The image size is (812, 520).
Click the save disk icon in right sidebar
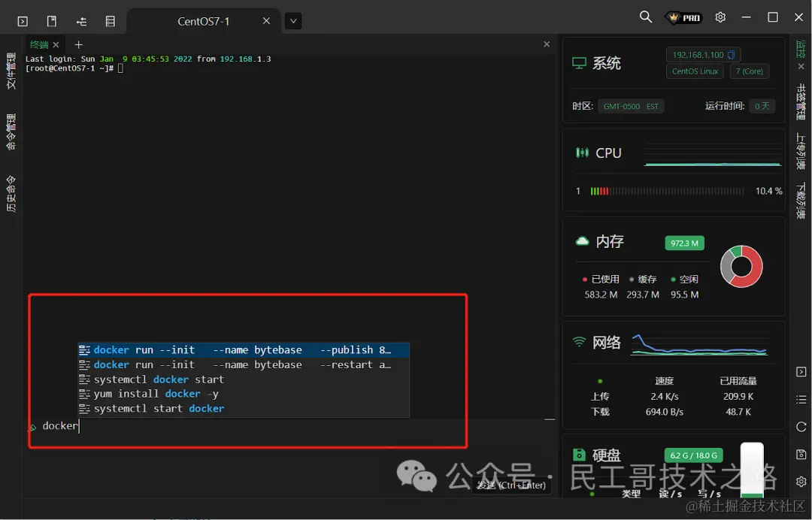point(801,455)
